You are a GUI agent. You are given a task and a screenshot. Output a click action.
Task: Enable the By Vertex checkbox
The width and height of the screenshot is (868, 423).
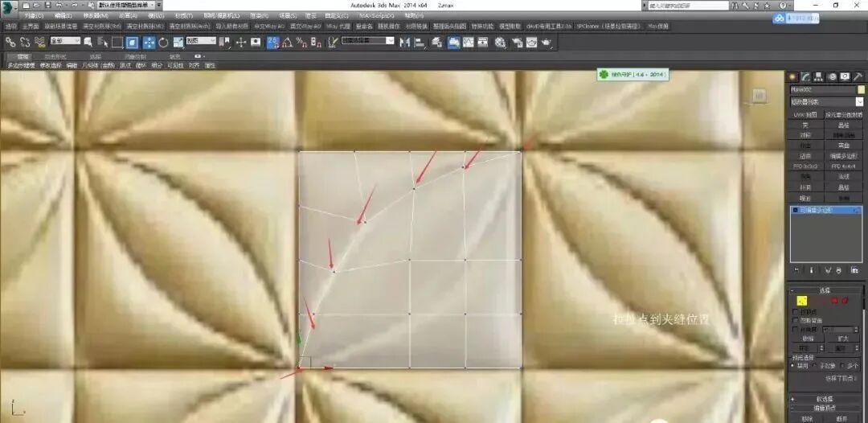click(796, 312)
